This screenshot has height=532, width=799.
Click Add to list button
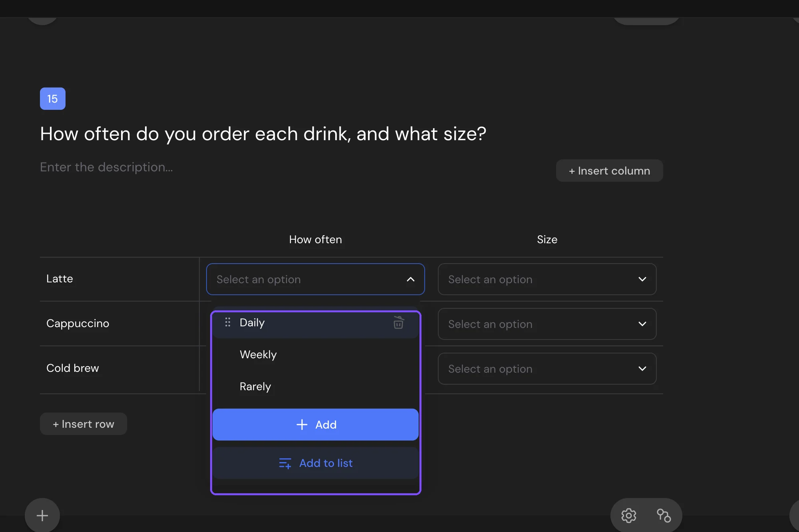tap(315, 463)
